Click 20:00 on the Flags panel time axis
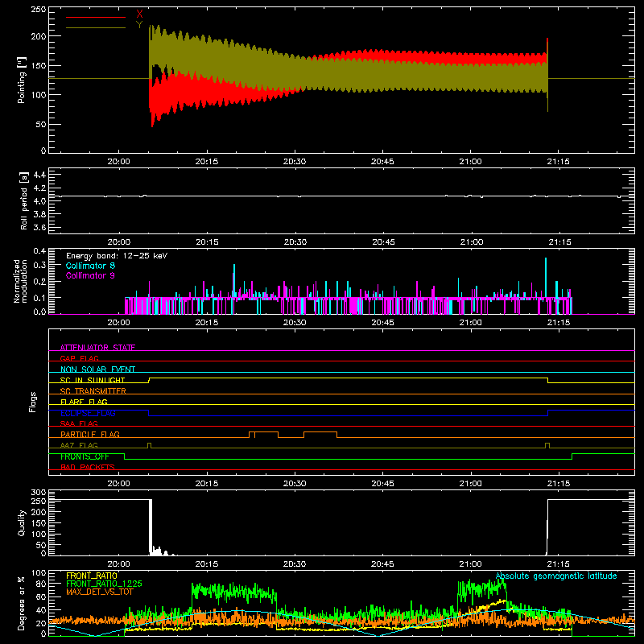The width and height of the screenshot is (644, 644). point(118,484)
